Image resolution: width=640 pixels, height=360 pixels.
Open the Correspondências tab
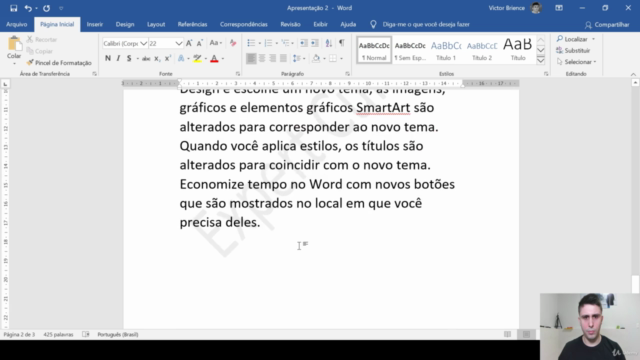244,24
